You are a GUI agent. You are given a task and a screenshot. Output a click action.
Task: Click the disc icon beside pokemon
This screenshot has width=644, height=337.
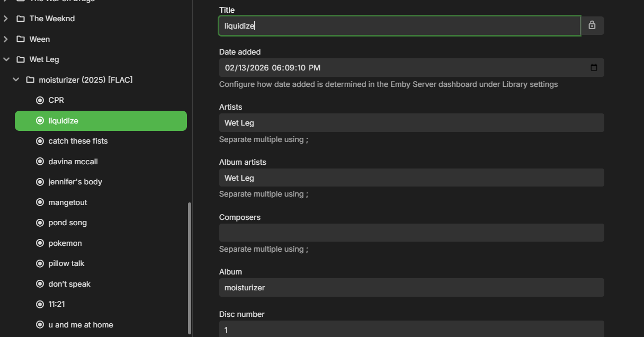click(40, 243)
